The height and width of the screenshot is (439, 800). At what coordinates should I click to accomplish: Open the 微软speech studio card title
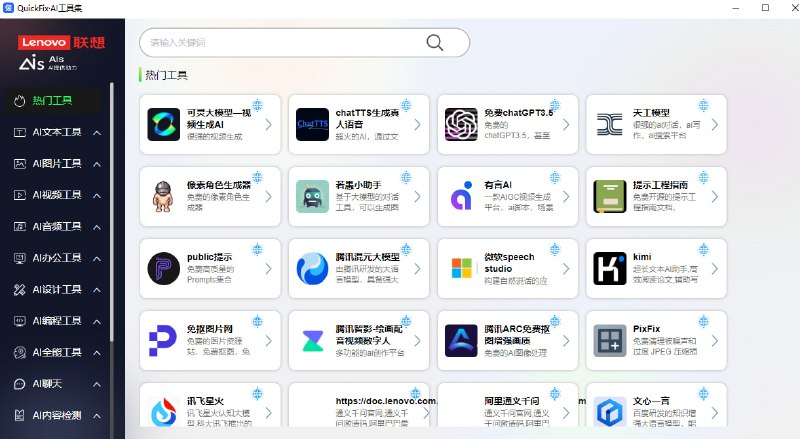click(509, 263)
